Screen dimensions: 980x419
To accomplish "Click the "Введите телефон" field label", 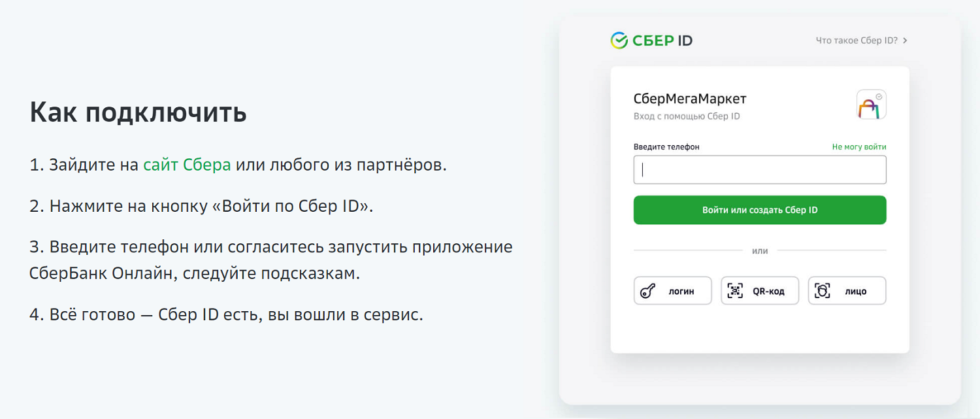I will [x=666, y=147].
